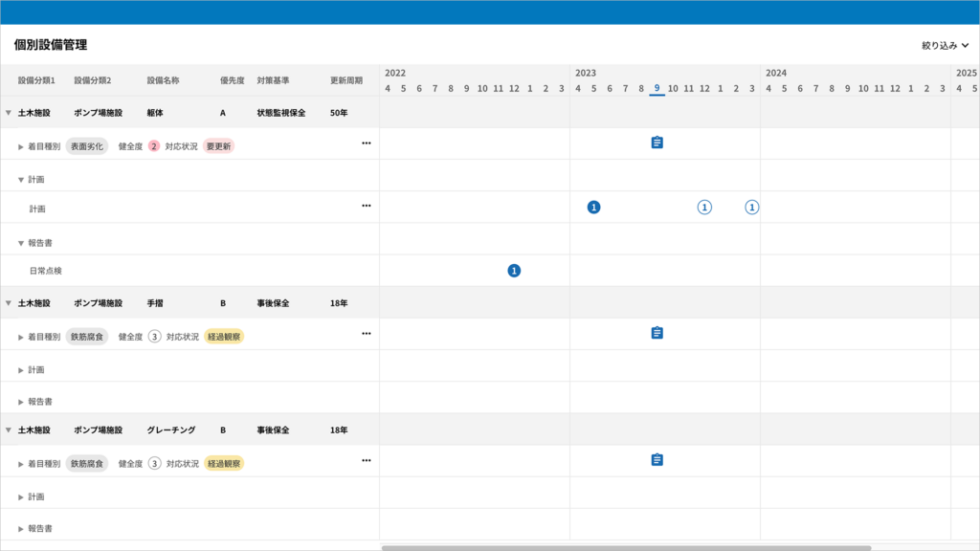Screen dimensions: 980x551
Task: Expand the 着目種別 表面劣化 row
Action: point(21,147)
